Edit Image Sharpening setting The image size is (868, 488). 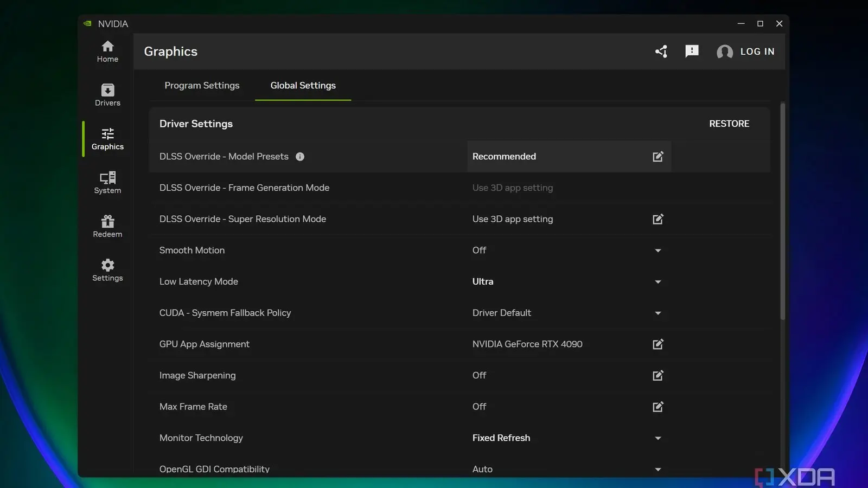coord(658,375)
